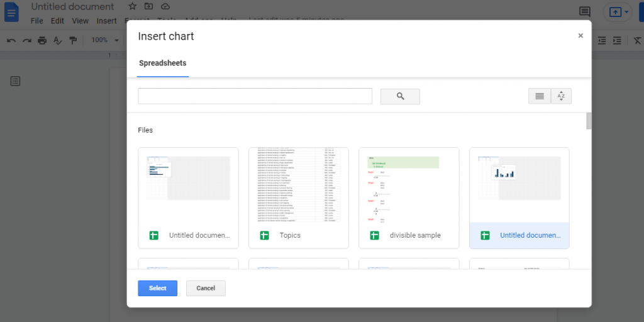Click the Untitled document title

73,6
